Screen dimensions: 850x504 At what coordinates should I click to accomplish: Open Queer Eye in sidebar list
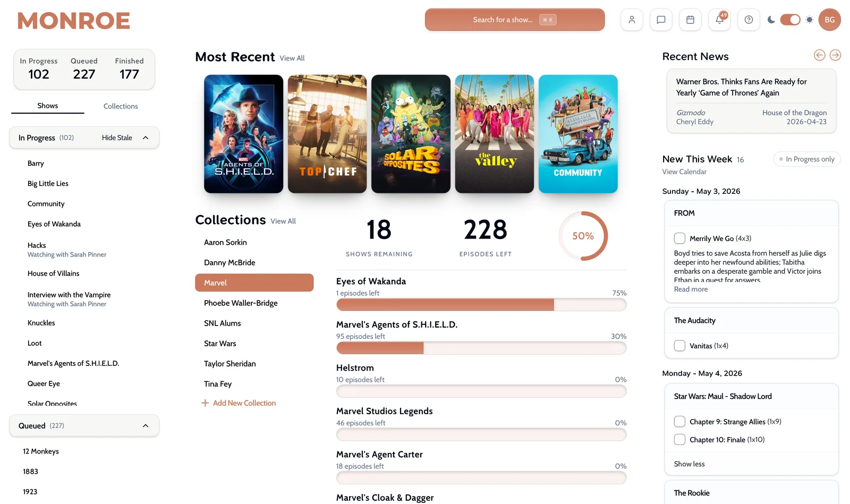(x=44, y=383)
